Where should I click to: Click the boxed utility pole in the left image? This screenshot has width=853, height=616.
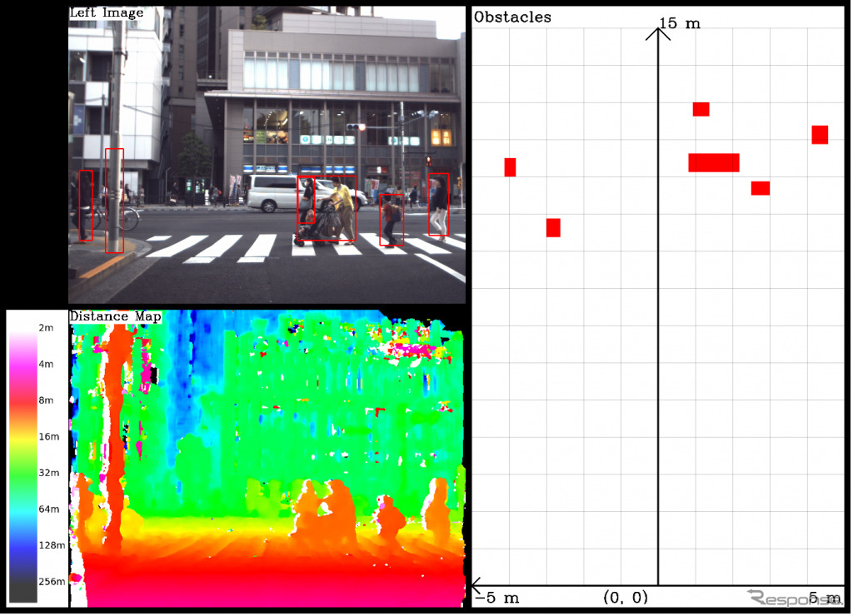click(114, 201)
